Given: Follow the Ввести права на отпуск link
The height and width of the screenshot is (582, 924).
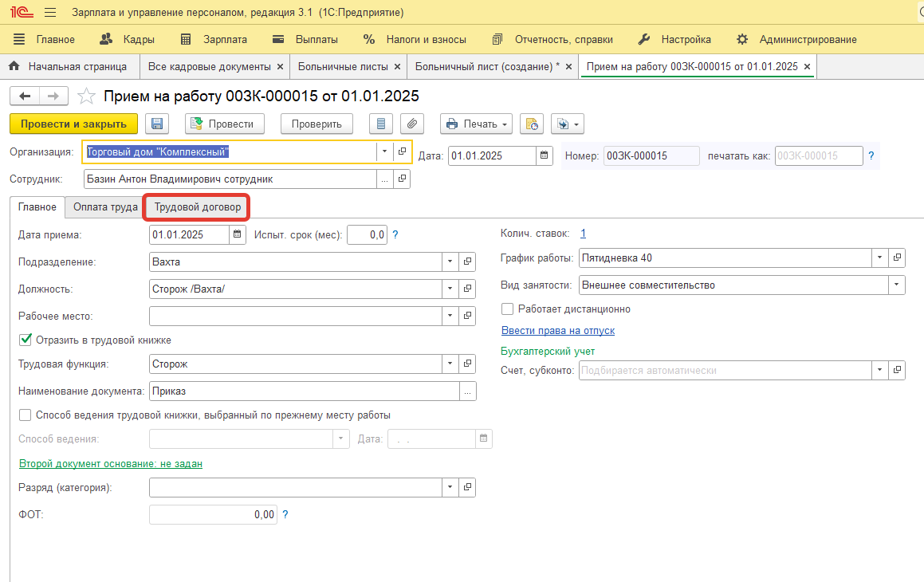Looking at the screenshot, I should coord(557,330).
